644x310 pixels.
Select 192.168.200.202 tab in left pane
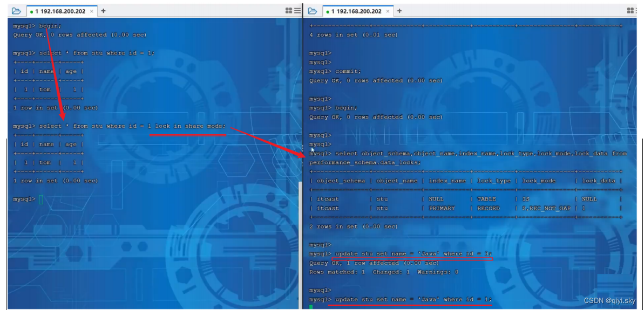point(62,11)
